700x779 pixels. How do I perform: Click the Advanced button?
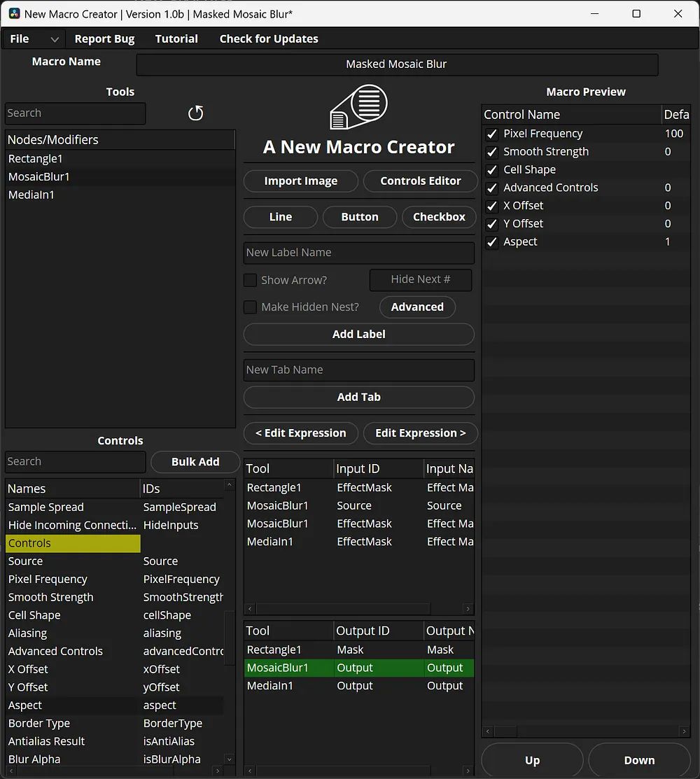click(x=417, y=307)
